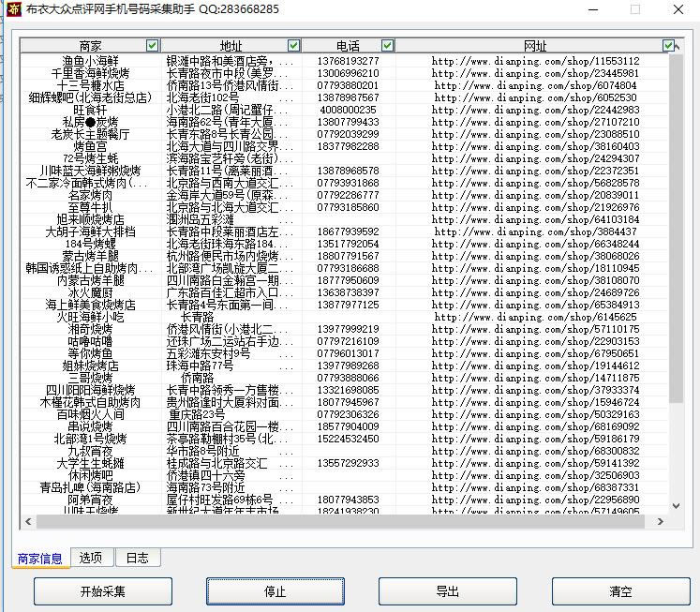Click phone number 13768193277
This screenshot has width=700, height=612.
pyautogui.click(x=348, y=61)
